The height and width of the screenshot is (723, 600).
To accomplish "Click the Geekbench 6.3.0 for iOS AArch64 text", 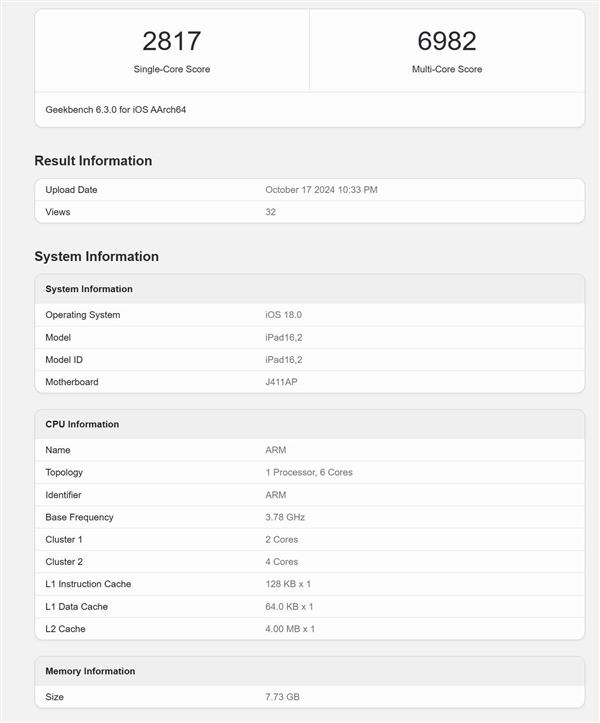I will pyautogui.click(x=116, y=109).
